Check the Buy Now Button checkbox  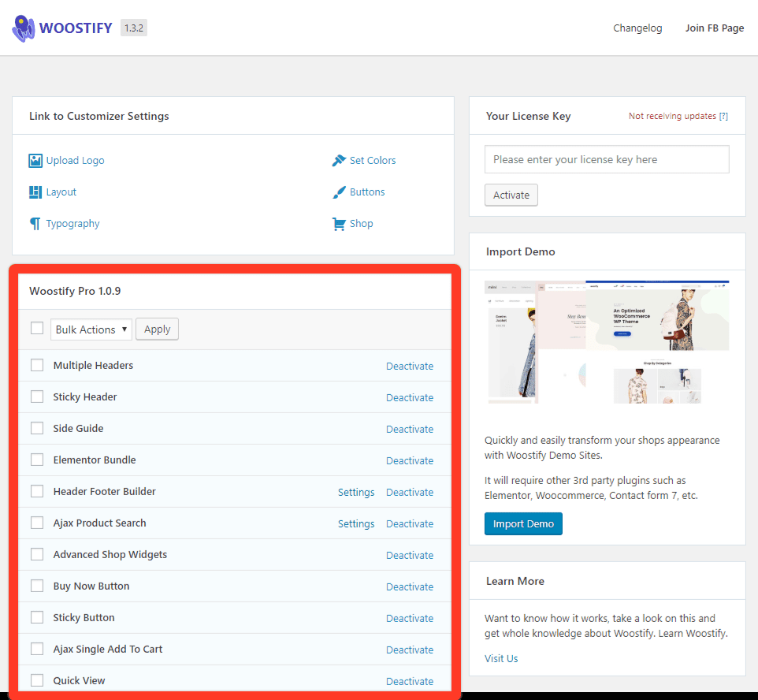[x=37, y=586]
